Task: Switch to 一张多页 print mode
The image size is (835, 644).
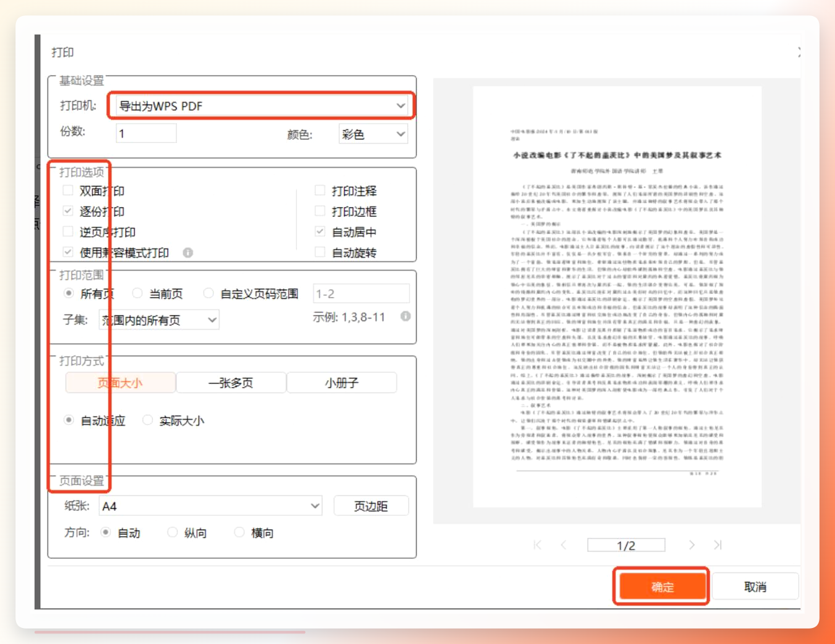Action: [x=231, y=383]
